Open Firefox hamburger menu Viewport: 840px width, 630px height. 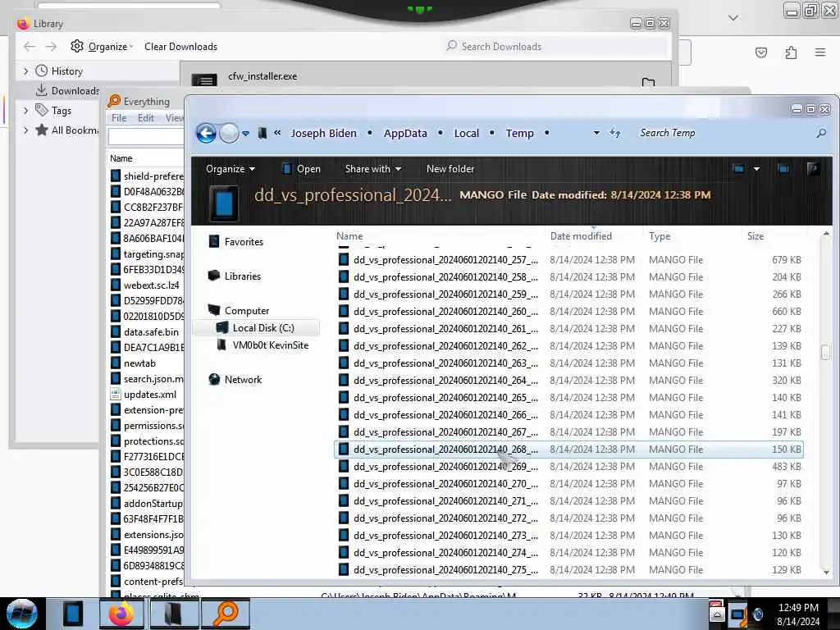pyautogui.click(x=820, y=52)
